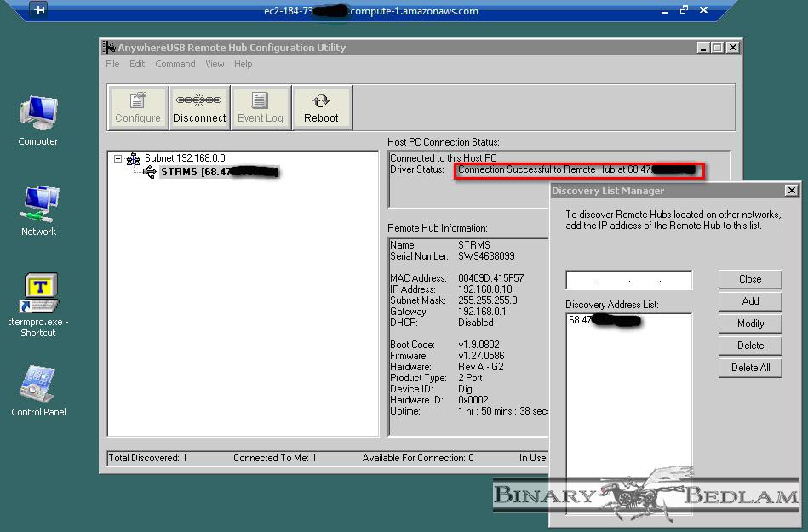Click the Configure toolbar button

(x=138, y=107)
